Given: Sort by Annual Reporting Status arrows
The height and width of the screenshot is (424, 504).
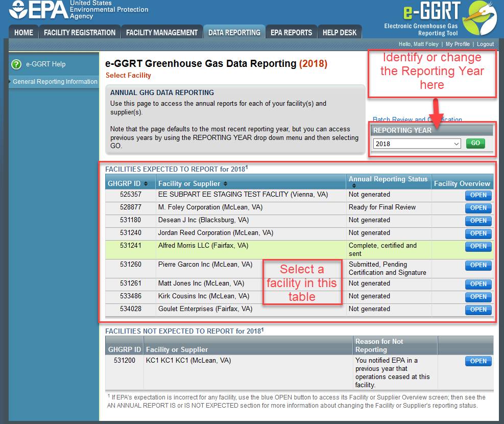Looking at the screenshot, I should tap(354, 186).
